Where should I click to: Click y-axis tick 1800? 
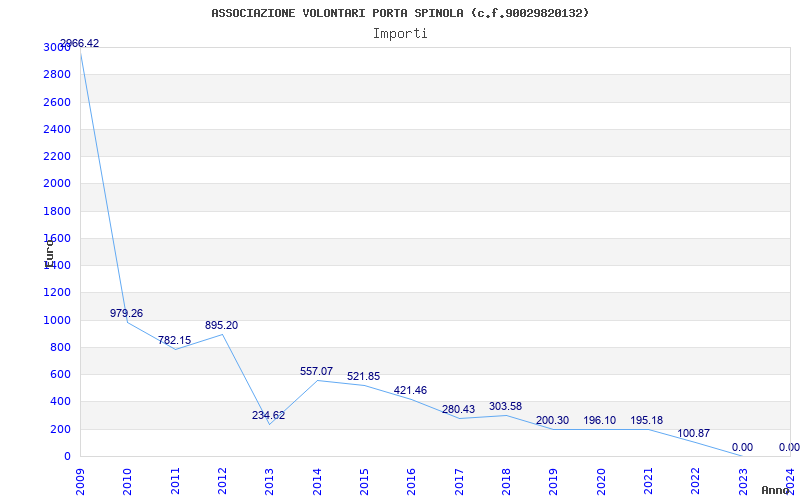[57, 211]
